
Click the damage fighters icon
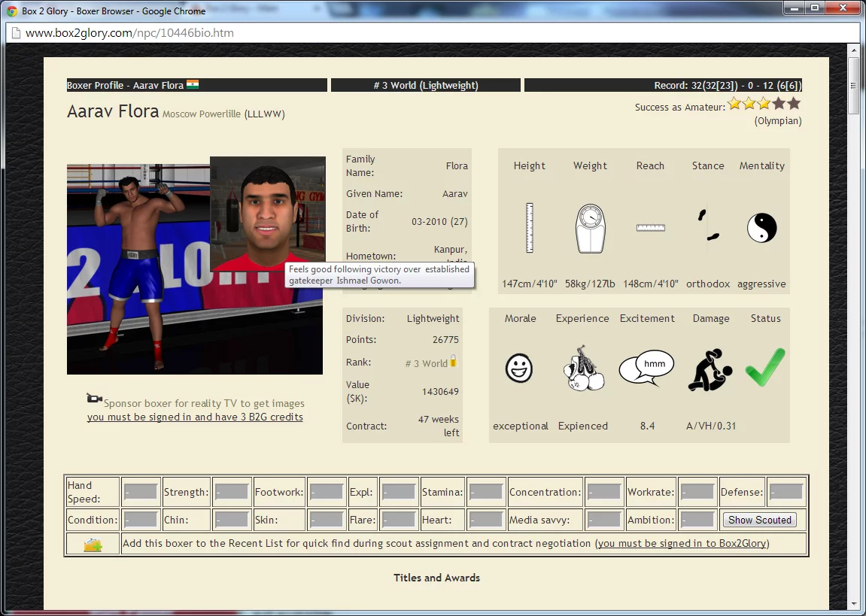710,369
